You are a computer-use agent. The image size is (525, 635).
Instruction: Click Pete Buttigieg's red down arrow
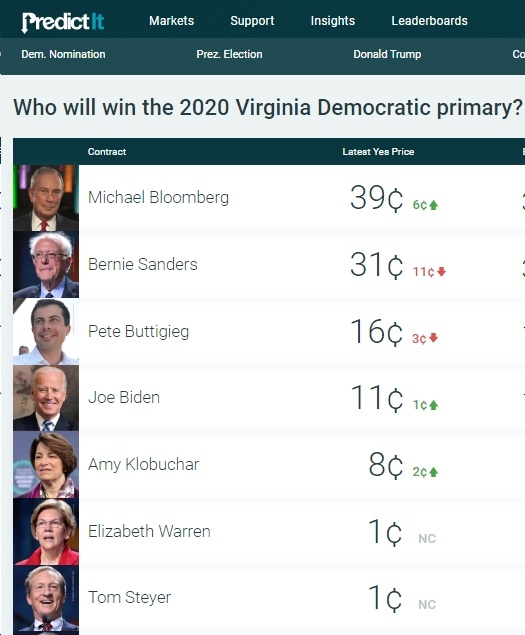[x=433, y=338]
